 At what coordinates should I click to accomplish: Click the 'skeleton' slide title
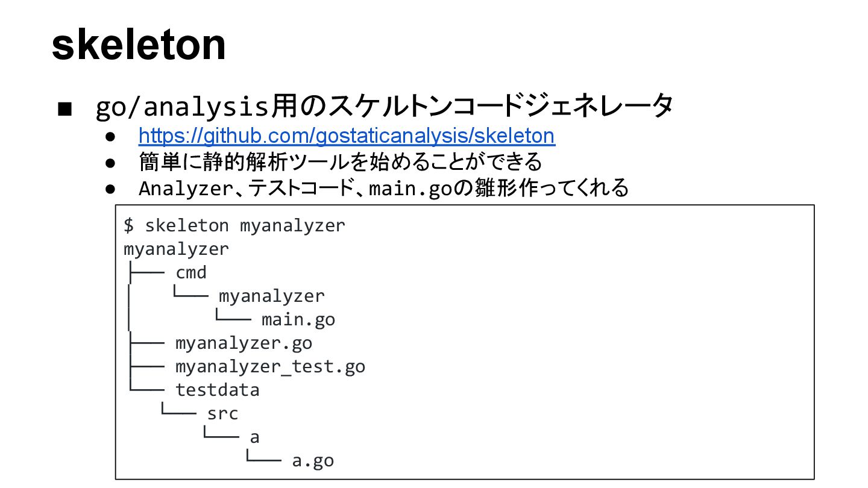click(x=139, y=45)
